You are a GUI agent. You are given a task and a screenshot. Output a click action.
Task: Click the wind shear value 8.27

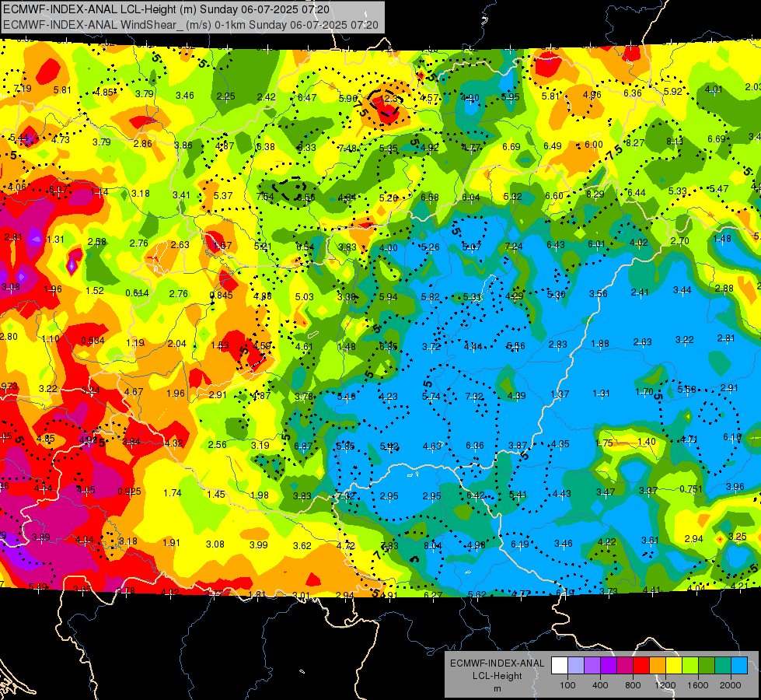[635, 142]
